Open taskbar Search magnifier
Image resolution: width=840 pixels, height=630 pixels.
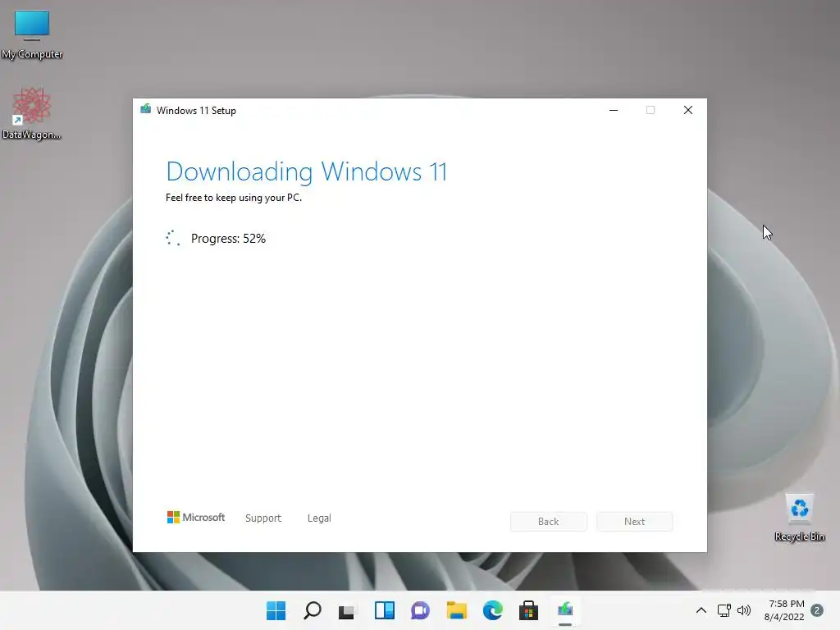tap(313, 610)
